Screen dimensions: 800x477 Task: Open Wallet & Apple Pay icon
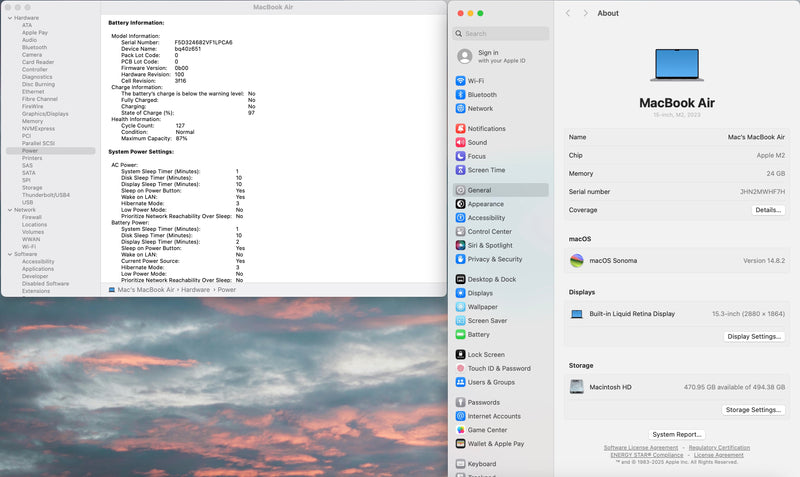(x=460, y=443)
